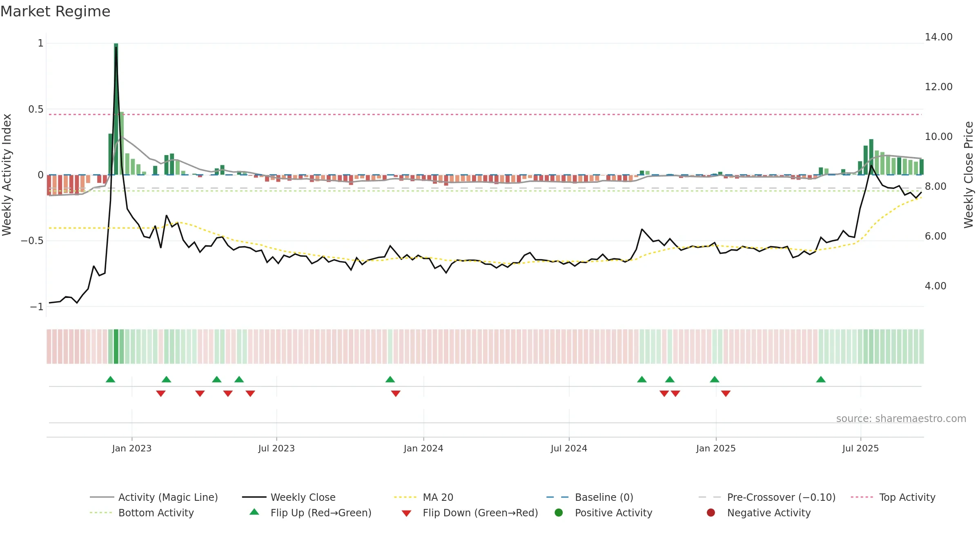Click the −1 activity axis label
The width and height of the screenshot is (980, 551).
[x=37, y=307]
